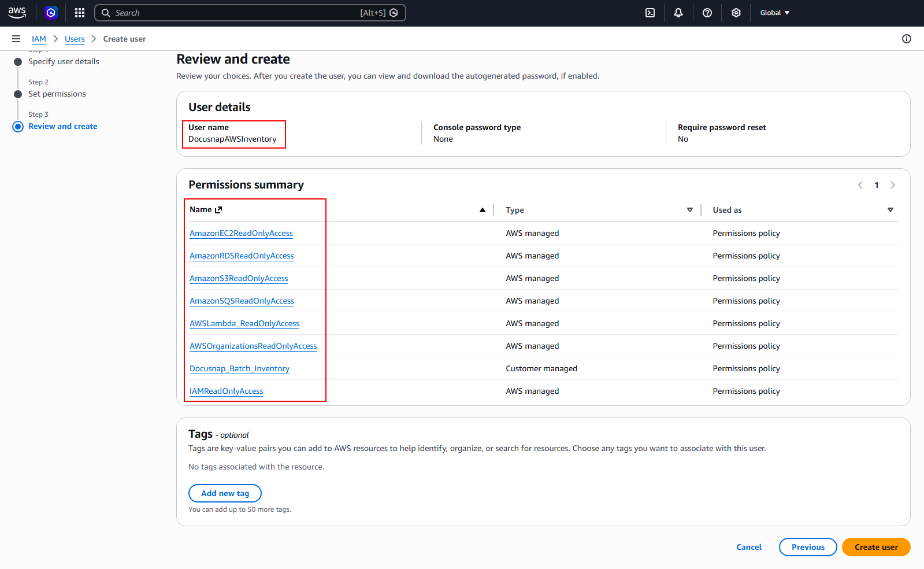The width and height of the screenshot is (924, 569).
Task: Click the Previous button
Action: [x=808, y=547]
